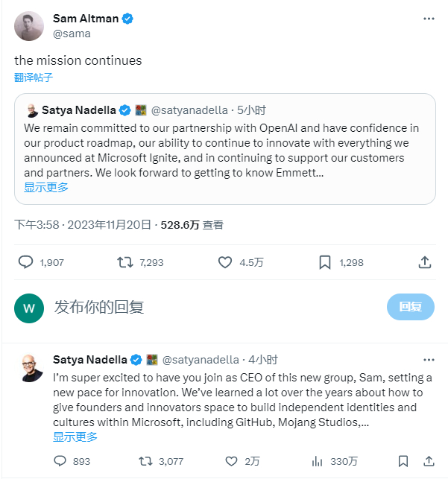Screen dimensions: 448x479
Task: Reply to Sam Altman's post via comment icon
Action: point(25,262)
